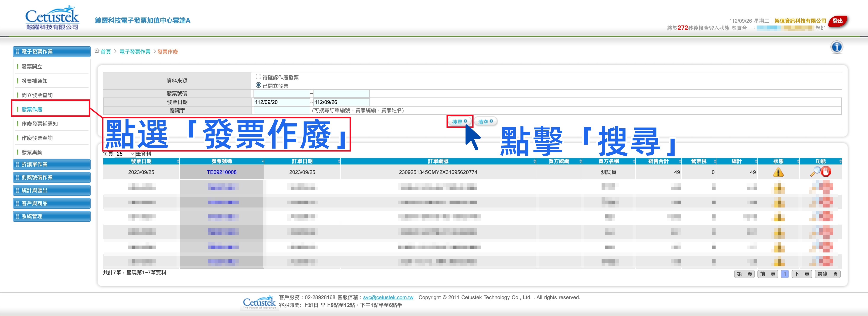The image size is (868, 316).
Task: Sort the table by 發票號碼 column
Action: click(222, 161)
